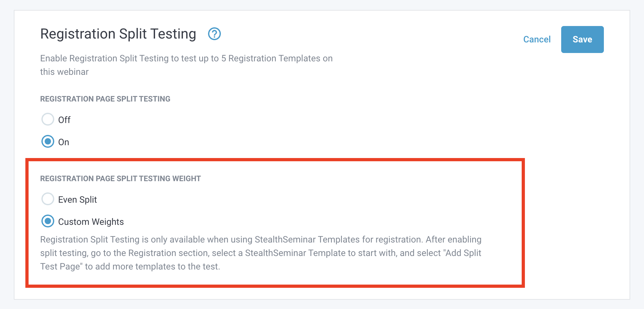
Task: Select the On radio button
Action: click(x=48, y=142)
